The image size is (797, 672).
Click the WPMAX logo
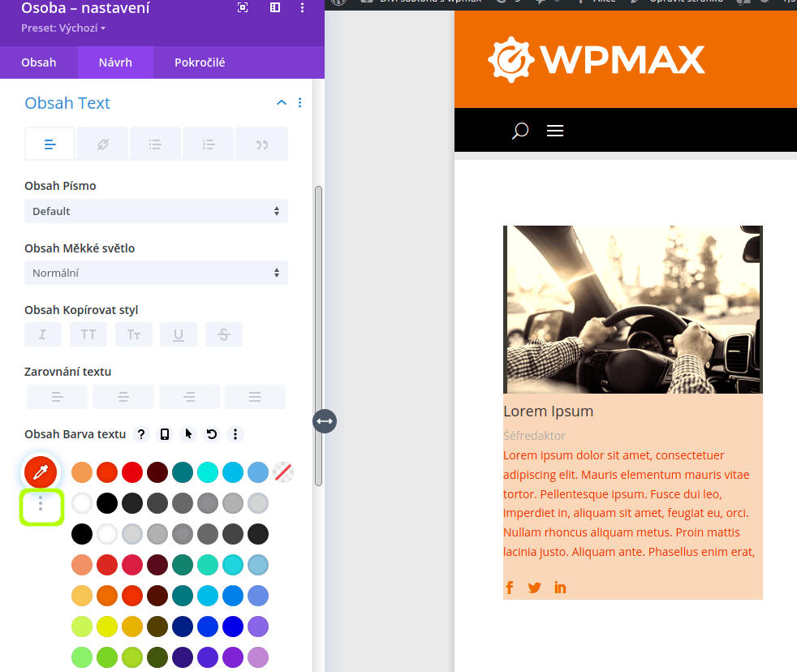(597, 59)
